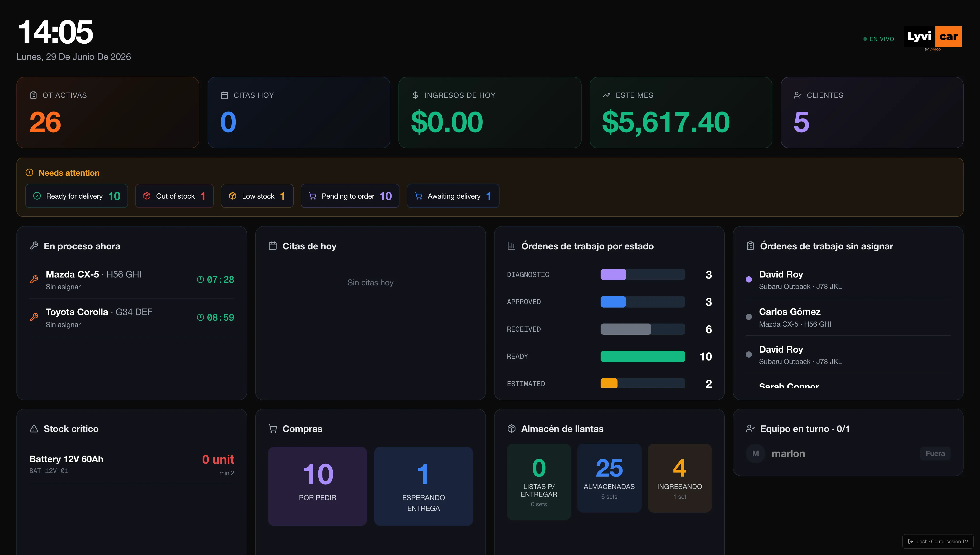Click the user icon in CLIENTES card
This screenshot has width=980, height=555.
[x=797, y=95]
